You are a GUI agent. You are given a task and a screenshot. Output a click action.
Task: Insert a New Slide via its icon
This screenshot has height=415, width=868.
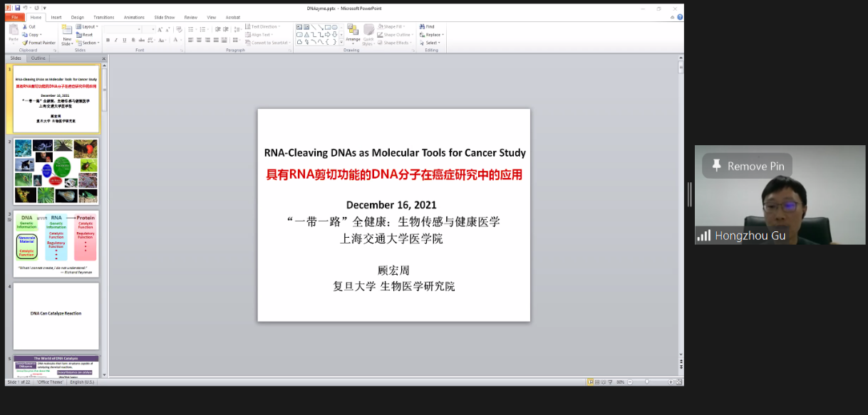66,30
